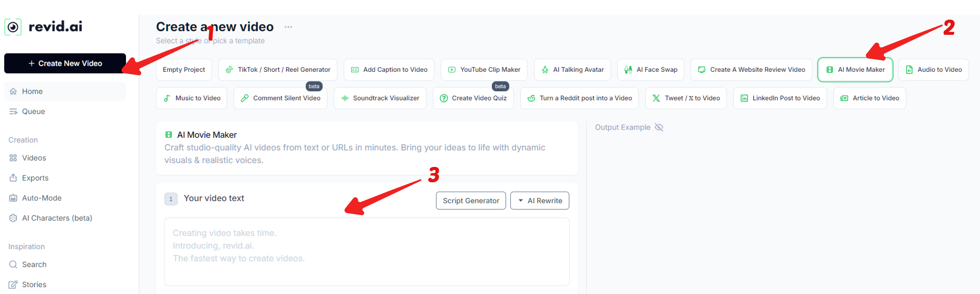Click the Reddit post icon
The image size is (980, 294).
click(x=531, y=98)
